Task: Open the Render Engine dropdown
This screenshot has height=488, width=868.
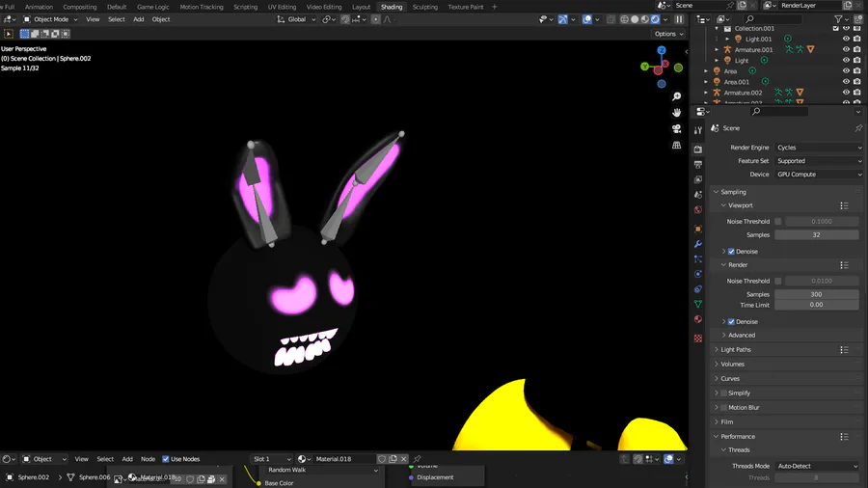Action: point(819,148)
